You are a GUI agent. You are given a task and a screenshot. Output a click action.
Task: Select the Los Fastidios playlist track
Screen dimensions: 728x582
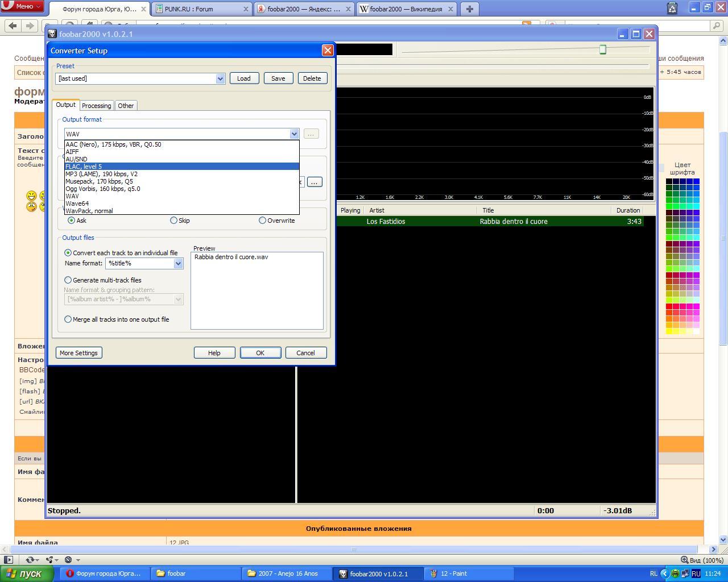point(489,222)
